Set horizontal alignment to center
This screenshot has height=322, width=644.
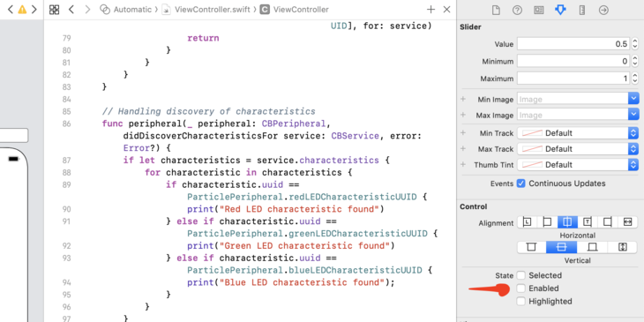567,222
